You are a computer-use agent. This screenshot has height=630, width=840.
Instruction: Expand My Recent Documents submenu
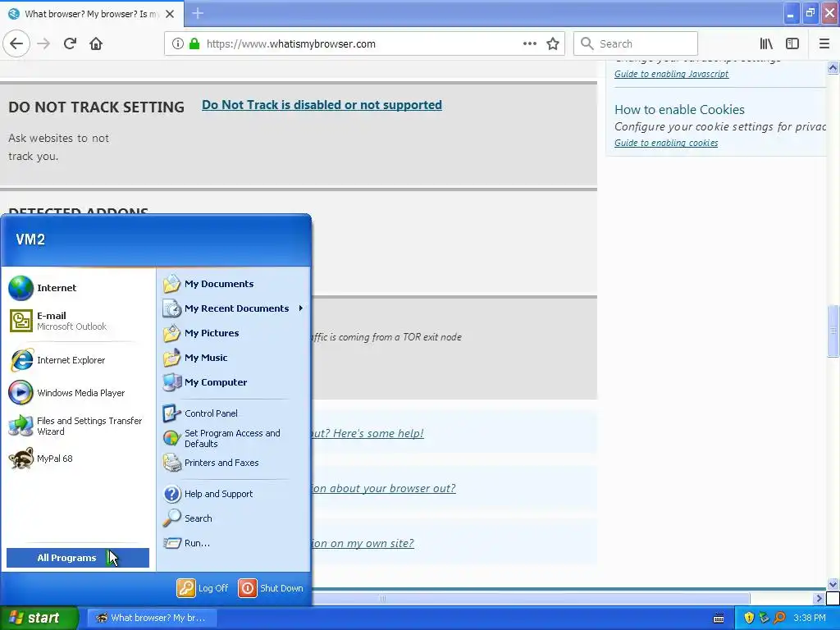[x=234, y=308]
